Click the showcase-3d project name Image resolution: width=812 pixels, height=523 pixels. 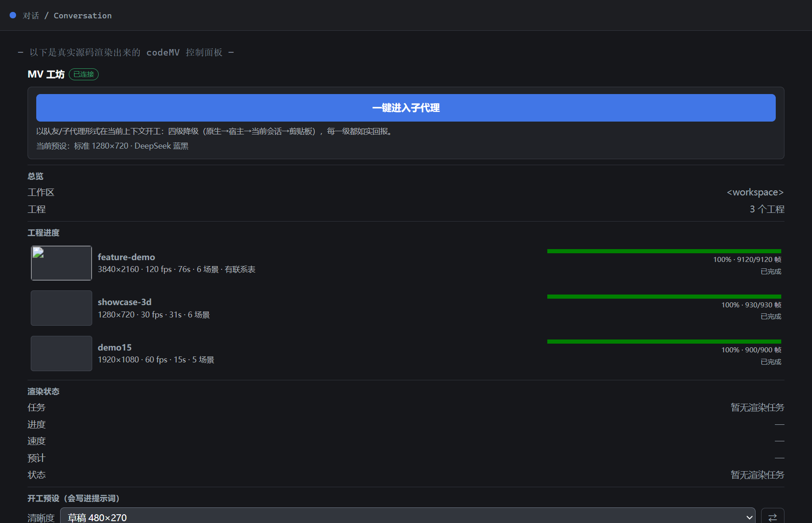click(124, 302)
